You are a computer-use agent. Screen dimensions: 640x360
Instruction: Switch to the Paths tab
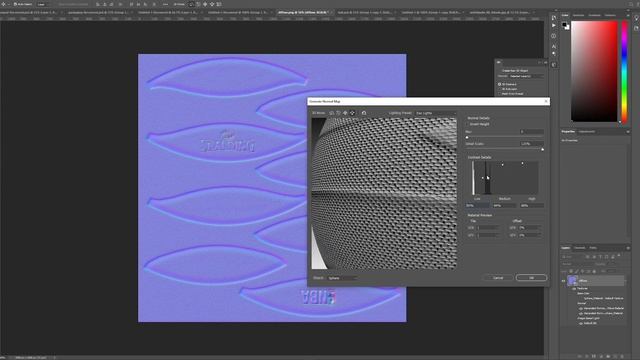click(x=593, y=248)
